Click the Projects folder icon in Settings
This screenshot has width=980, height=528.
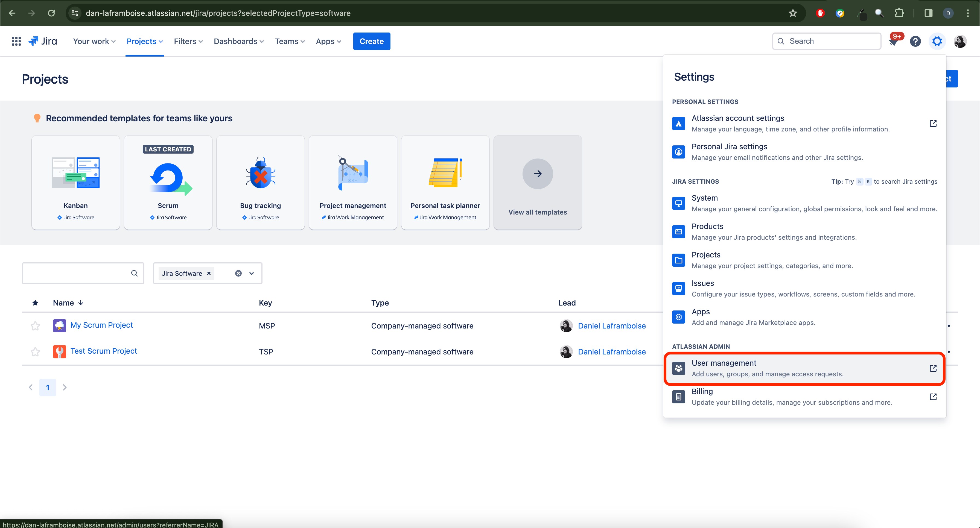point(678,260)
